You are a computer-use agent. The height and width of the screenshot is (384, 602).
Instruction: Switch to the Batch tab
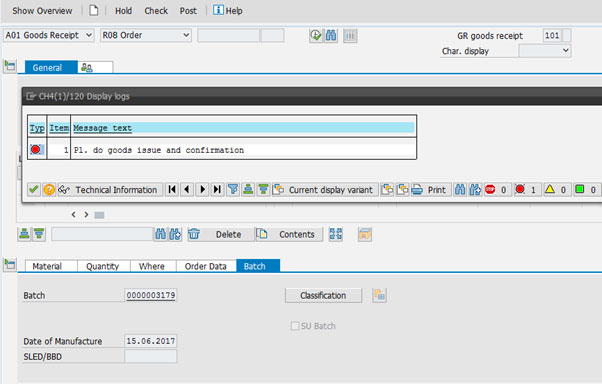click(x=258, y=266)
